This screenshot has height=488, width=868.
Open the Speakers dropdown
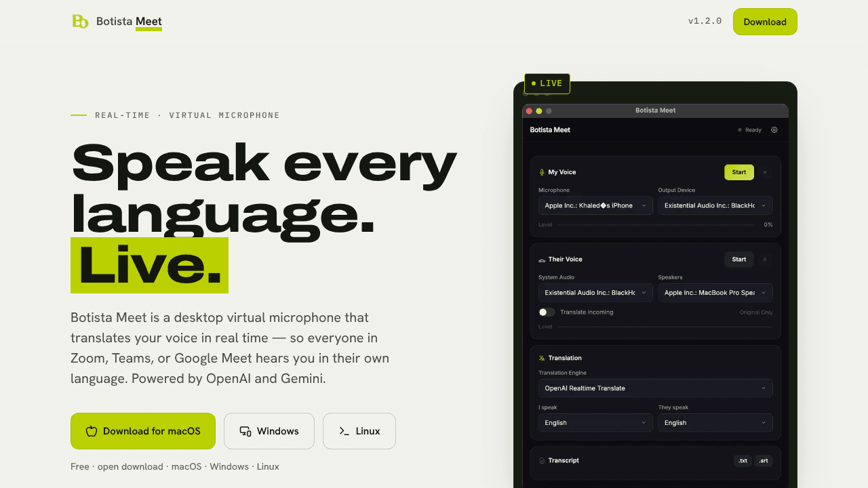coord(715,293)
